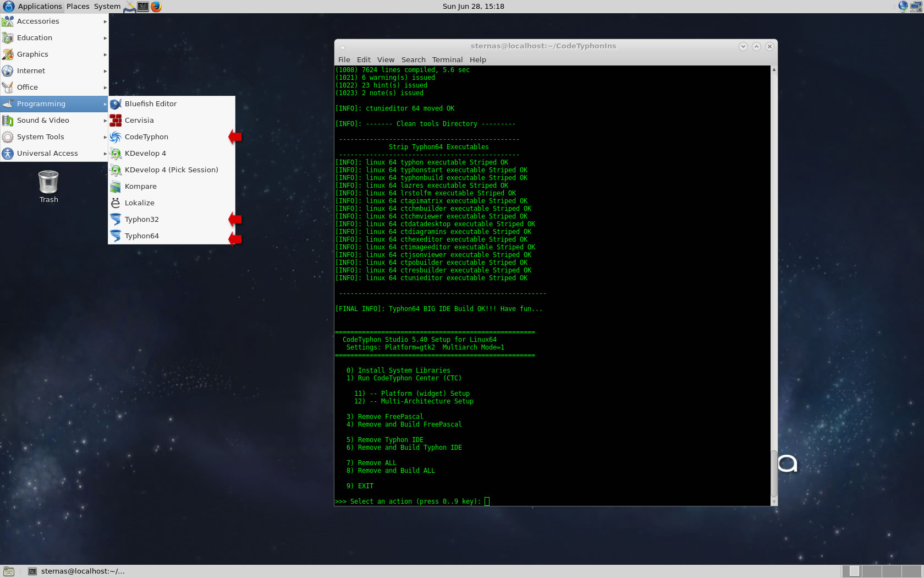Open the CodeTyphon swirl icon
The width and height of the screenshot is (924, 578).
tap(116, 137)
